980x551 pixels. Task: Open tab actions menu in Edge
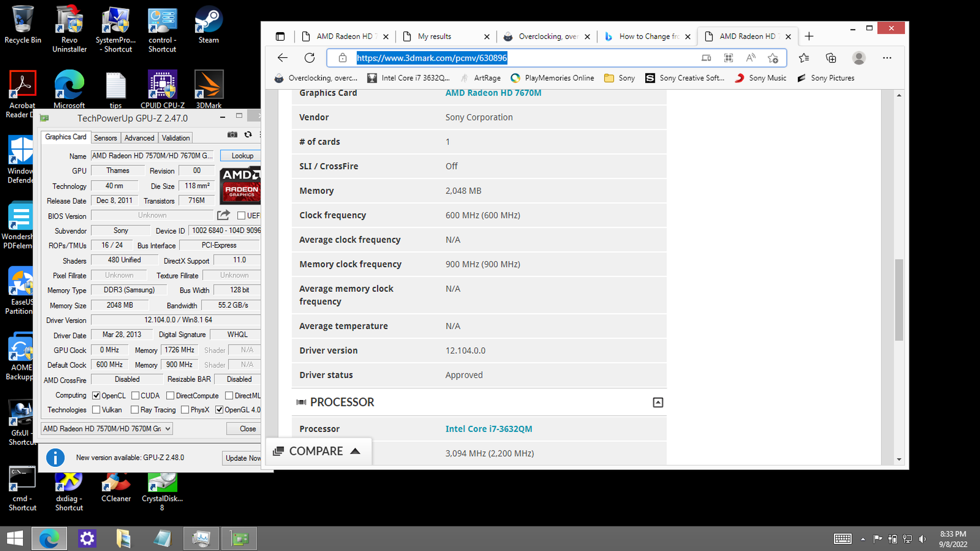click(x=280, y=36)
